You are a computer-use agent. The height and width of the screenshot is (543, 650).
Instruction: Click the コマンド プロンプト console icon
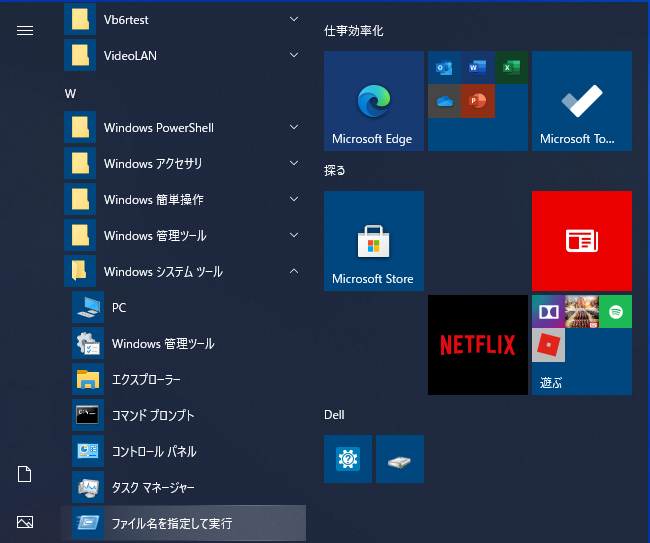point(88,415)
